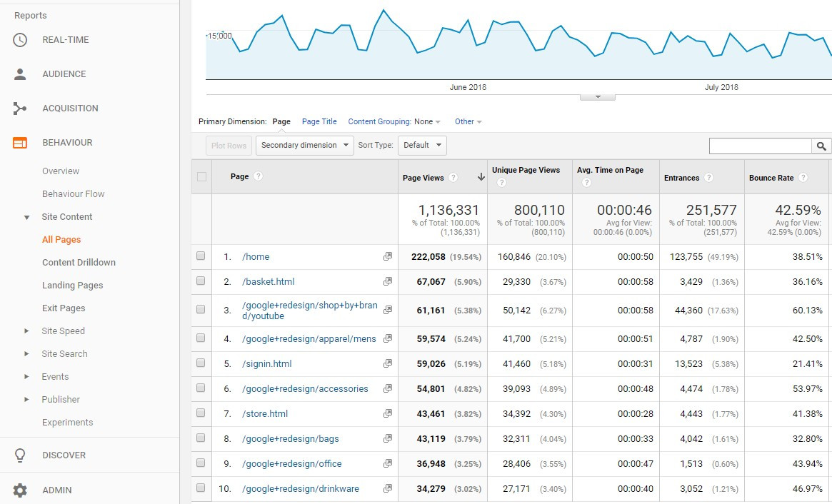Click help icon beside Page column header
Screen dimensions: 832x504
coord(258,176)
